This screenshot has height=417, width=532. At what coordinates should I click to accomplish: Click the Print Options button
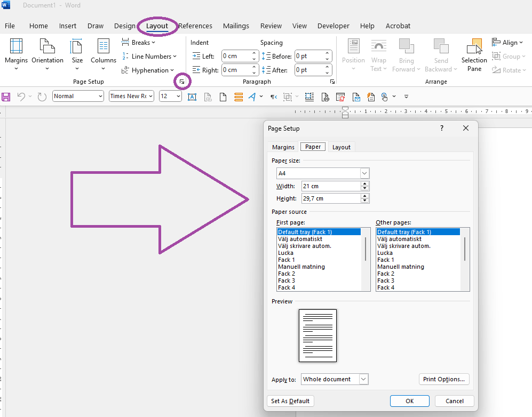pyautogui.click(x=444, y=379)
